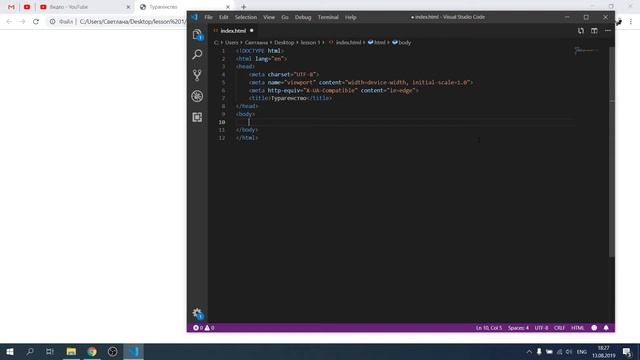This screenshot has height=360, width=640.
Task: Show hidden system tray icons
Action: (529, 351)
